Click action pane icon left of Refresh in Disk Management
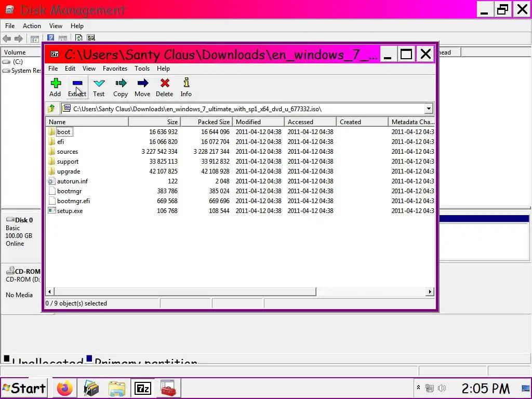 coord(63,38)
